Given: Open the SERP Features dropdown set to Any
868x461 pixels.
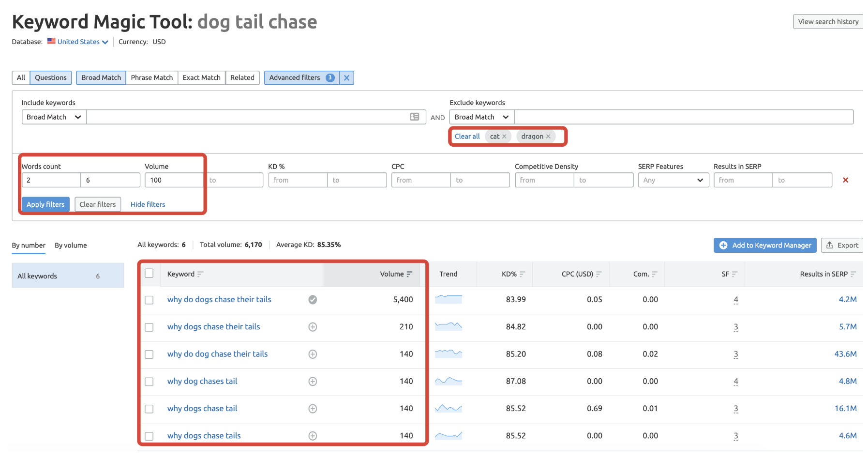Looking at the screenshot, I should pyautogui.click(x=673, y=180).
